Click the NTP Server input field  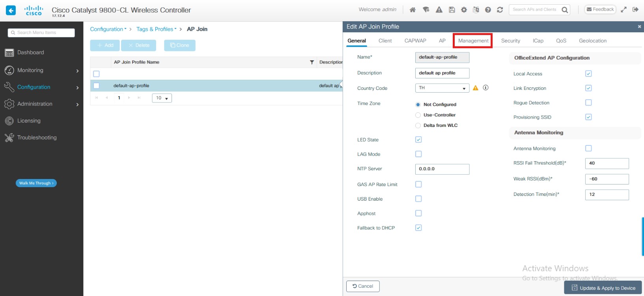click(442, 169)
